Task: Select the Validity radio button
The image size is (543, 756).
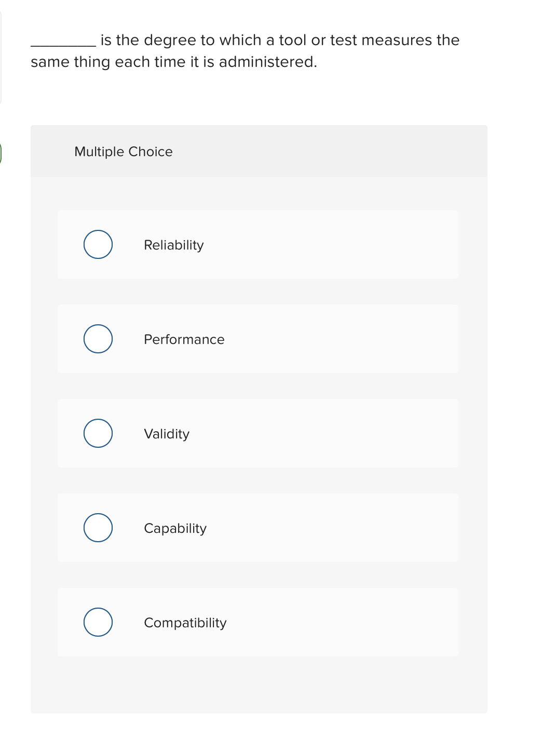Action: click(x=98, y=433)
